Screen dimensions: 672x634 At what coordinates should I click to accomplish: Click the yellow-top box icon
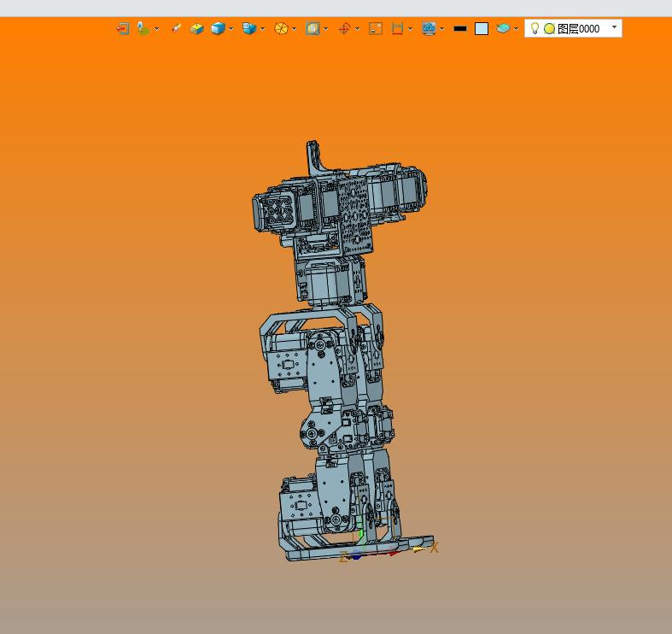pos(196,29)
